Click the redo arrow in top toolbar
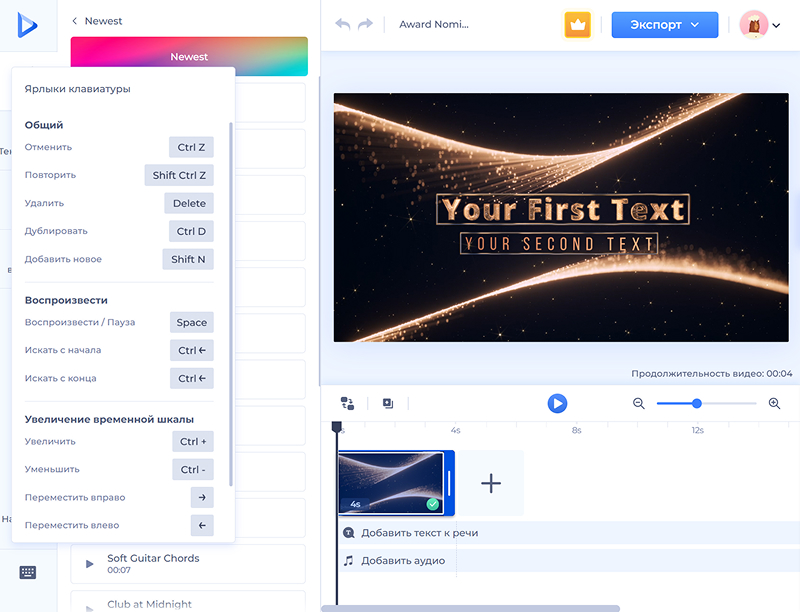 pos(365,24)
